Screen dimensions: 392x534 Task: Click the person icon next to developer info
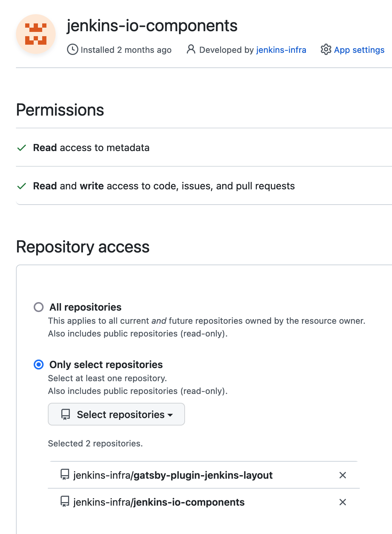191,50
